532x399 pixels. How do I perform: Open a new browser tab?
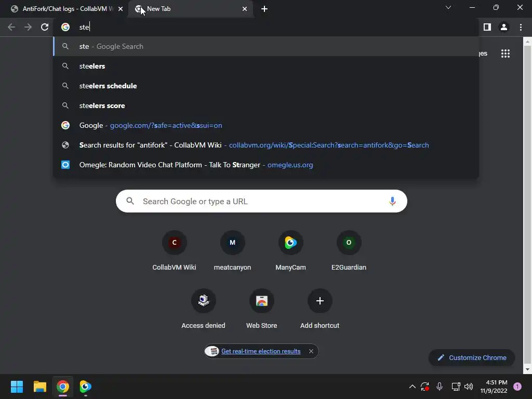[x=264, y=9]
